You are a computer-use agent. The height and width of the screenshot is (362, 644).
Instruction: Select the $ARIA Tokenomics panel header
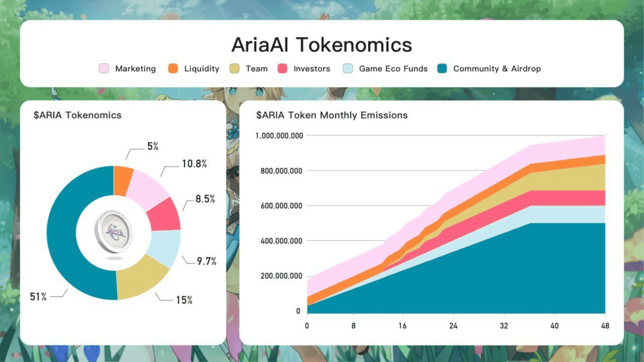[77, 115]
